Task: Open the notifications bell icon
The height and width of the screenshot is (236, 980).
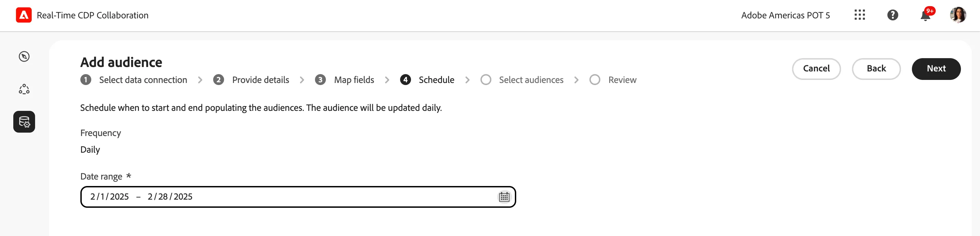Action: coord(925,16)
